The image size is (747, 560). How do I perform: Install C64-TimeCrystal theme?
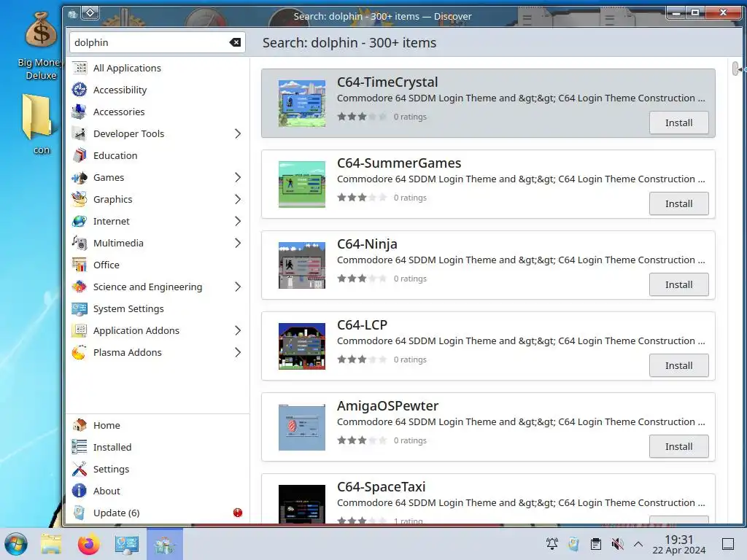coord(678,122)
